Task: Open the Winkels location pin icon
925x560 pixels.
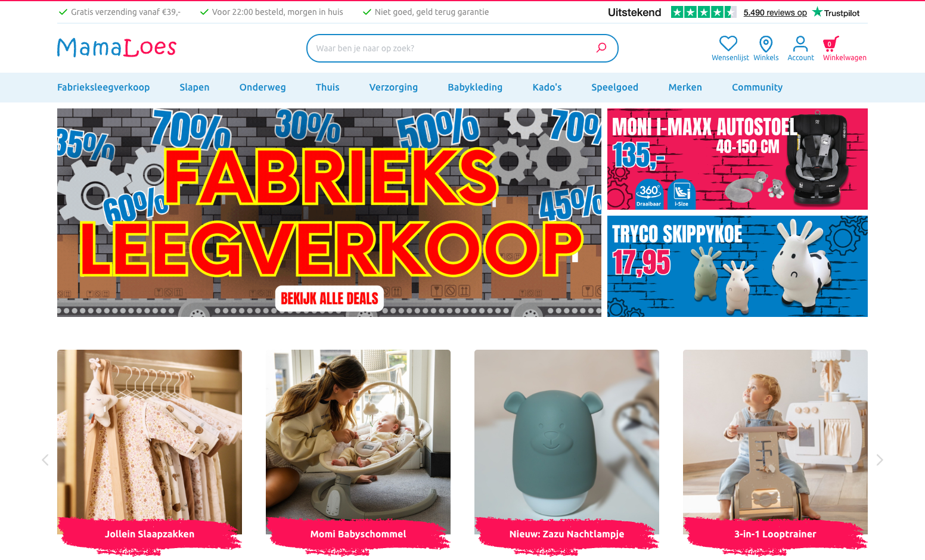Action: 766,43
